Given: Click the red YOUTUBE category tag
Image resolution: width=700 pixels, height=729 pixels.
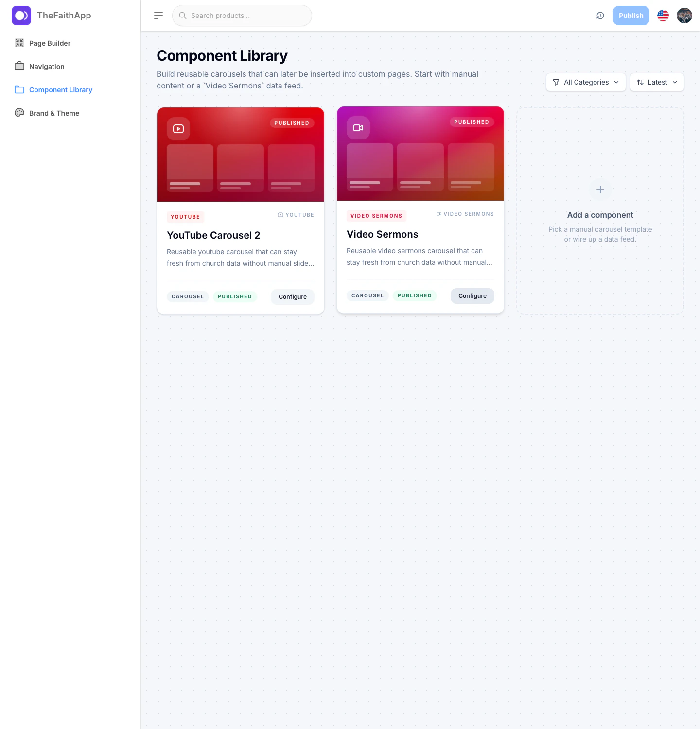Looking at the screenshot, I should coord(185,217).
